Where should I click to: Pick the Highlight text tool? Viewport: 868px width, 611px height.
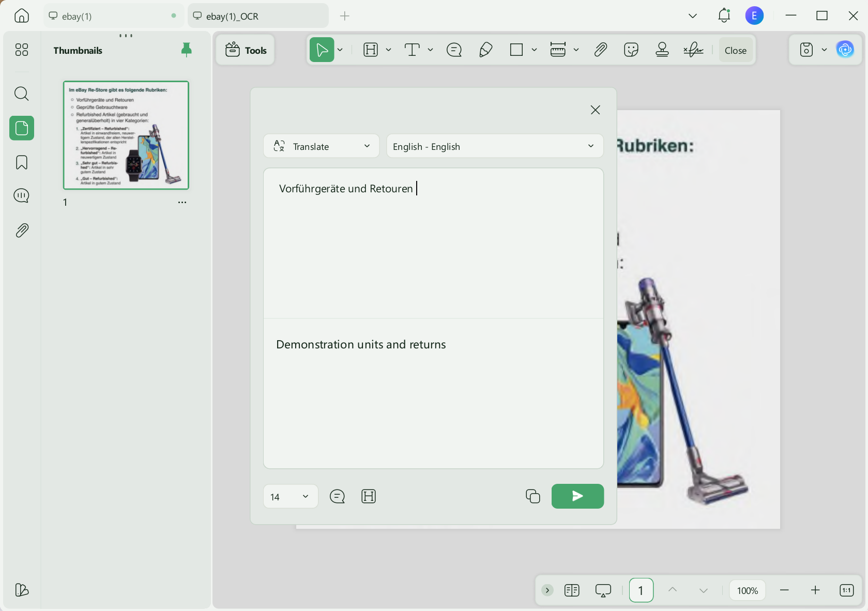coord(371,50)
